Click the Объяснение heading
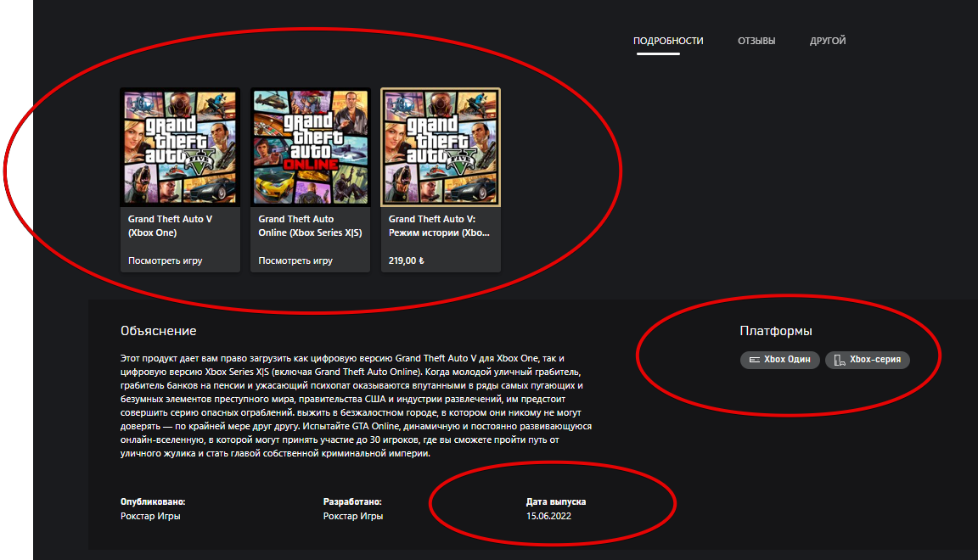The height and width of the screenshot is (560, 978). (x=159, y=331)
